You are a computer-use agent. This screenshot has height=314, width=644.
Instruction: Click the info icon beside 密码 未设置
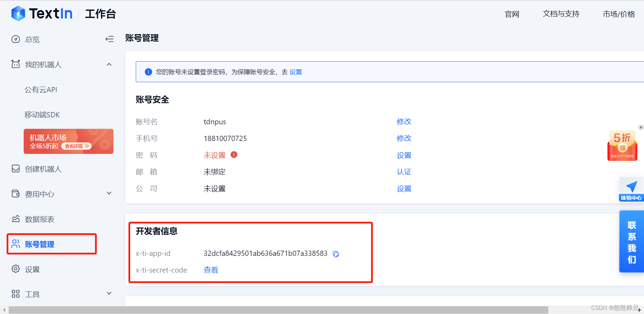click(x=234, y=155)
